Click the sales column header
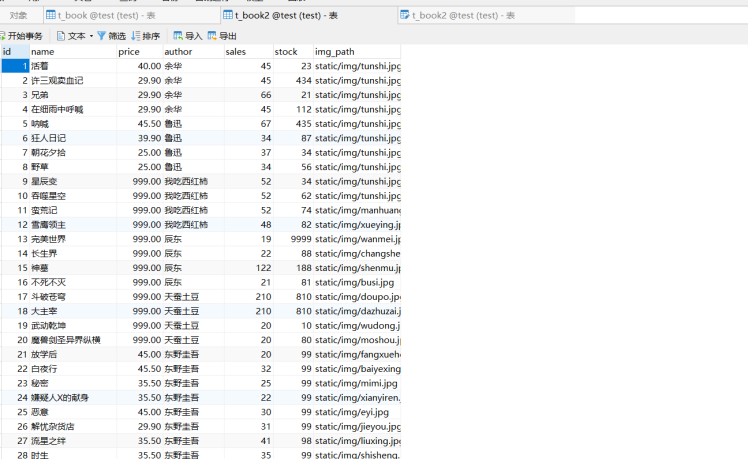This screenshot has width=748, height=460. coord(249,52)
